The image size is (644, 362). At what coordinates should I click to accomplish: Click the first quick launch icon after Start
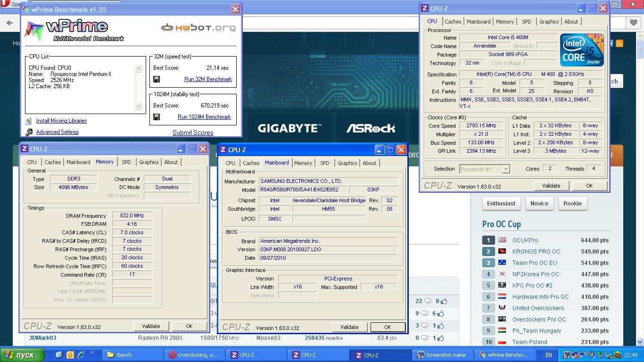coord(59,355)
